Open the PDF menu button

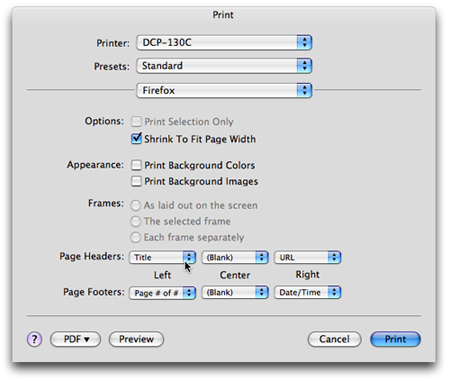click(75, 339)
